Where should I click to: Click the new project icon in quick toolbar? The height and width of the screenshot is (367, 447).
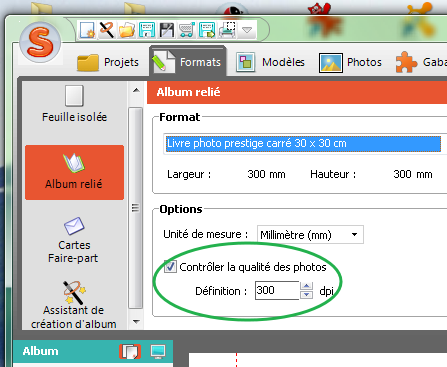coord(87,30)
